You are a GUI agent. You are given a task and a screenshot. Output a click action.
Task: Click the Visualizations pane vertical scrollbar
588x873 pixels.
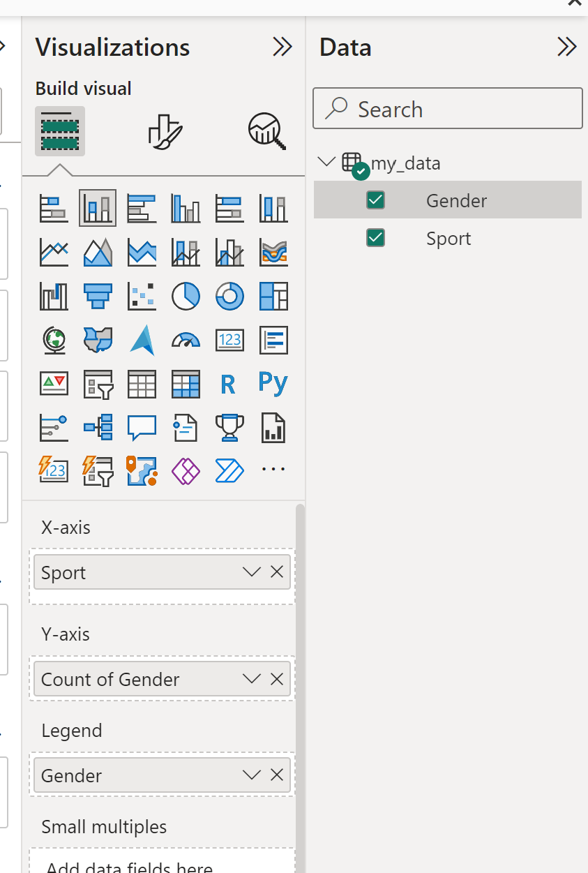pos(300,687)
